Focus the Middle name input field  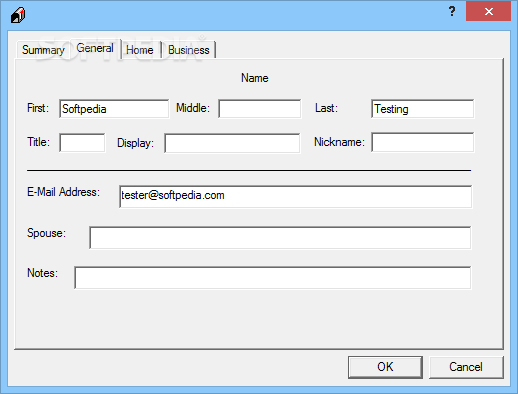pos(260,109)
